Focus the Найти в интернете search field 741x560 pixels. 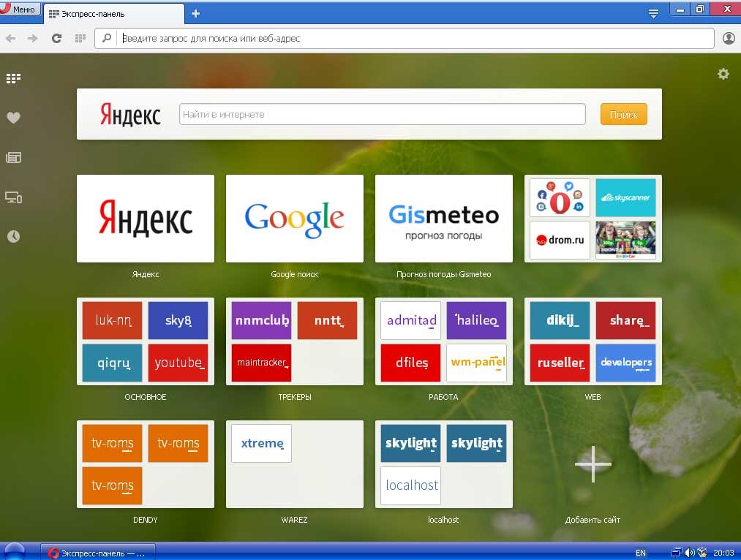[x=383, y=114]
